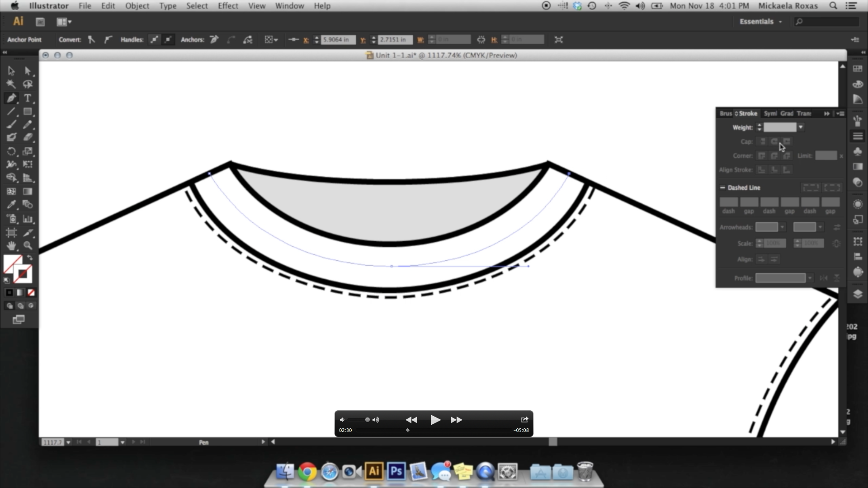Select the gradient color swatch below fill
Image resolution: width=868 pixels, height=488 pixels.
point(20,293)
